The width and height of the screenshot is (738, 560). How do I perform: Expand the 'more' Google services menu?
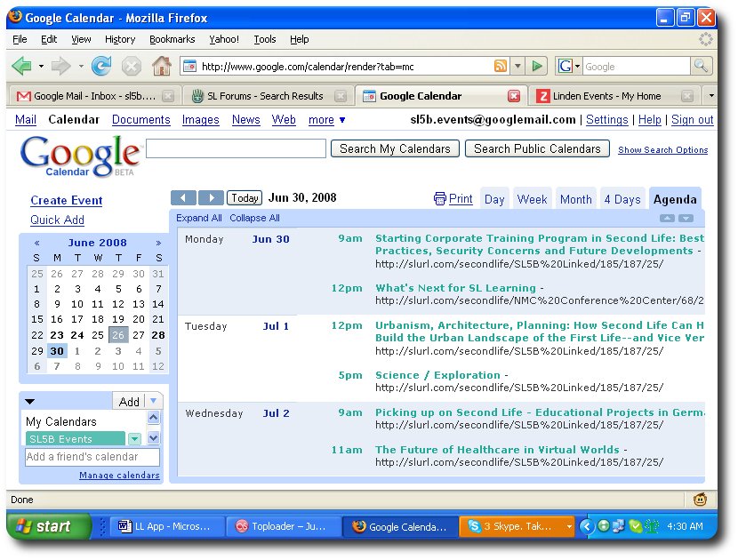[327, 120]
